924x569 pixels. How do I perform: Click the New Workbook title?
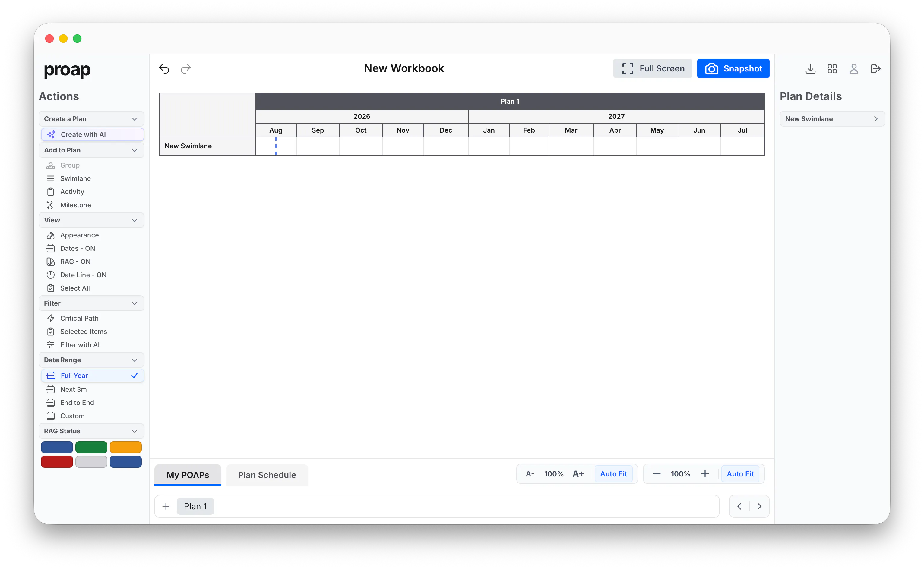click(404, 68)
